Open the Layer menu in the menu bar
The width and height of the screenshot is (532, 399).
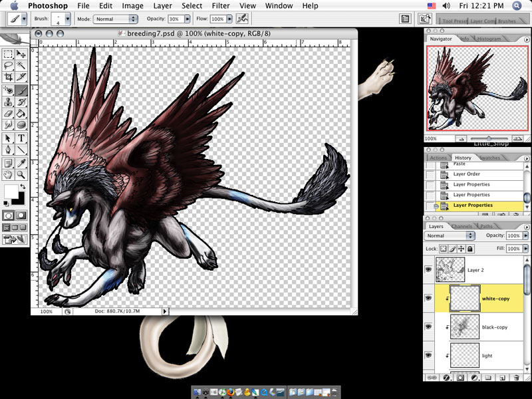coord(162,6)
